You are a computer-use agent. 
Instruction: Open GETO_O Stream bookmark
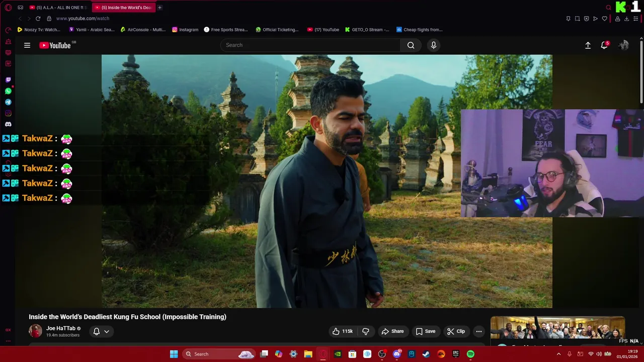[x=367, y=30]
